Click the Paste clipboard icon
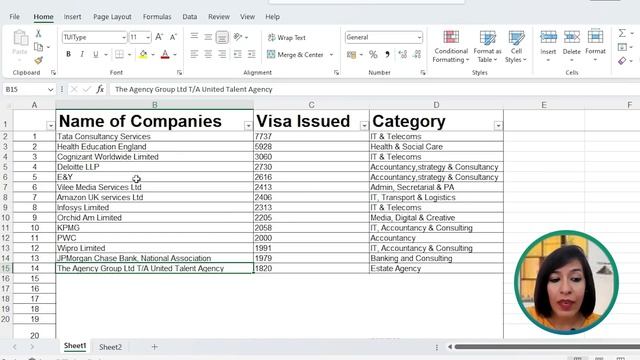 coord(20,38)
